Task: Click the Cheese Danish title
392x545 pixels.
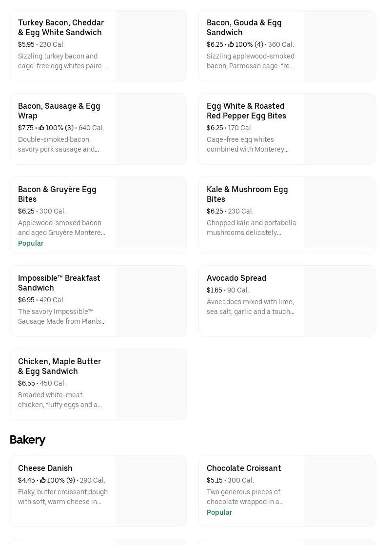Action: pyautogui.click(x=45, y=468)
